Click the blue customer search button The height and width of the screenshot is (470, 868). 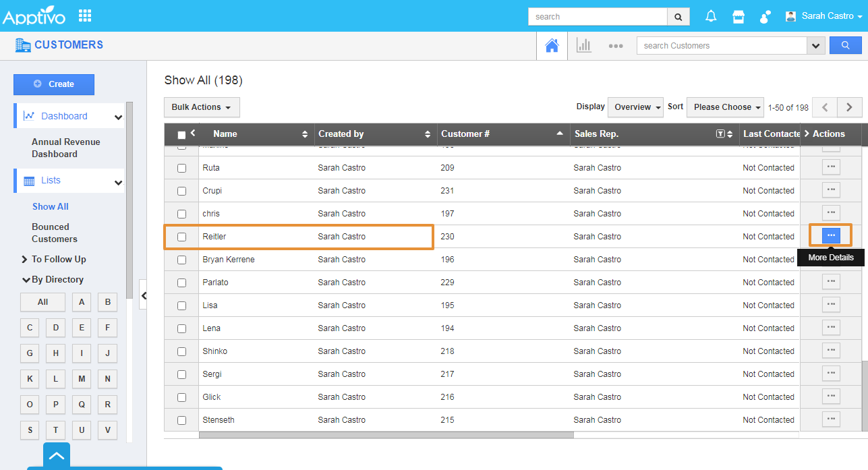845,45
